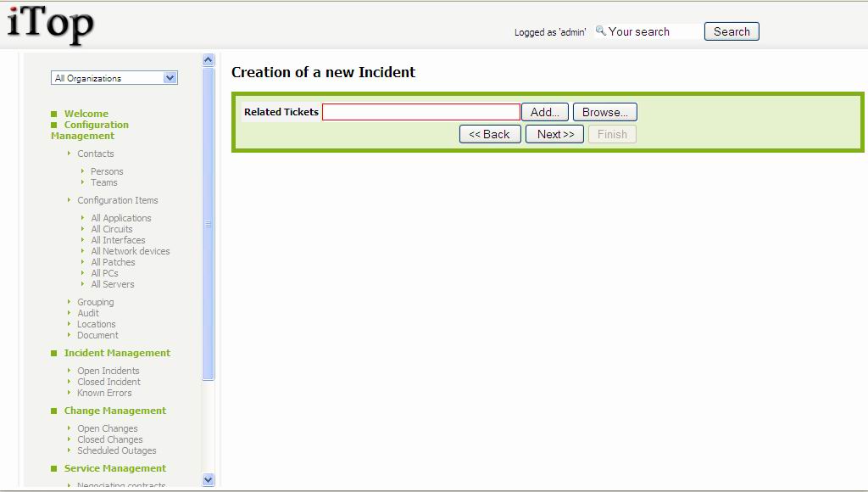Select Configuration Items in the sidebar
This screenshot has width=868, height=492.
[x=118, y=200]
